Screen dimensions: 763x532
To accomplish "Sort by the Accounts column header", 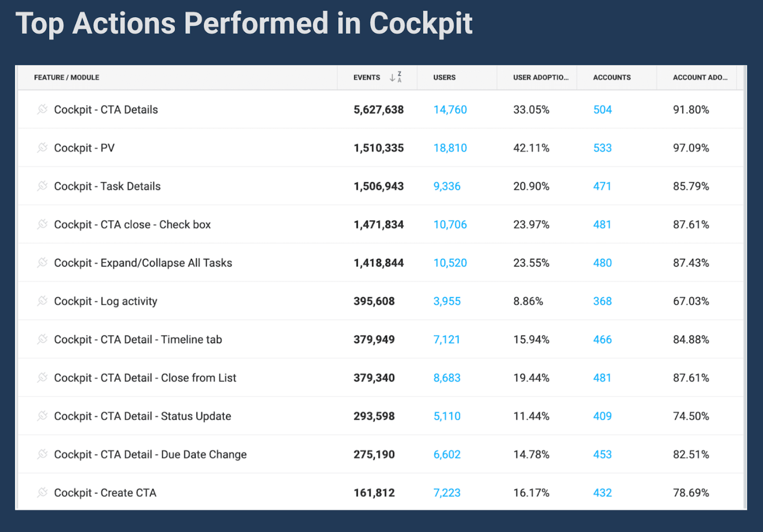I will [611, 77].
